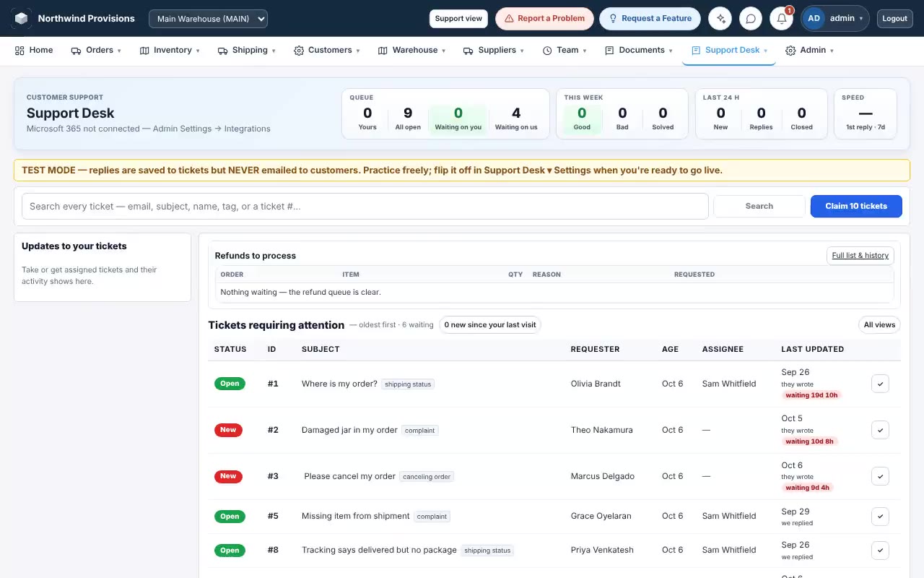Click the Shipping truck icon
Image resolution: width=924 pixels, height=578 pixels.
(x=222, y=51)
